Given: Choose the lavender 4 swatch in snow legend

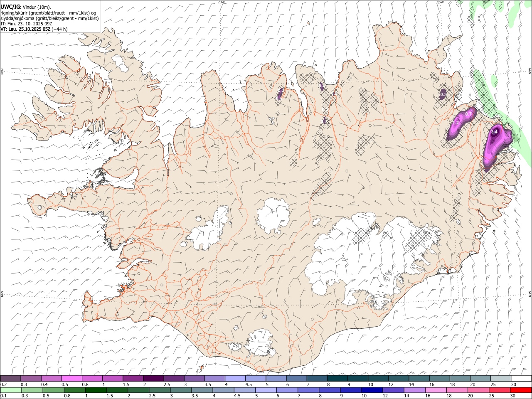Looking at the screenshot, I should (x=235, y=379).
